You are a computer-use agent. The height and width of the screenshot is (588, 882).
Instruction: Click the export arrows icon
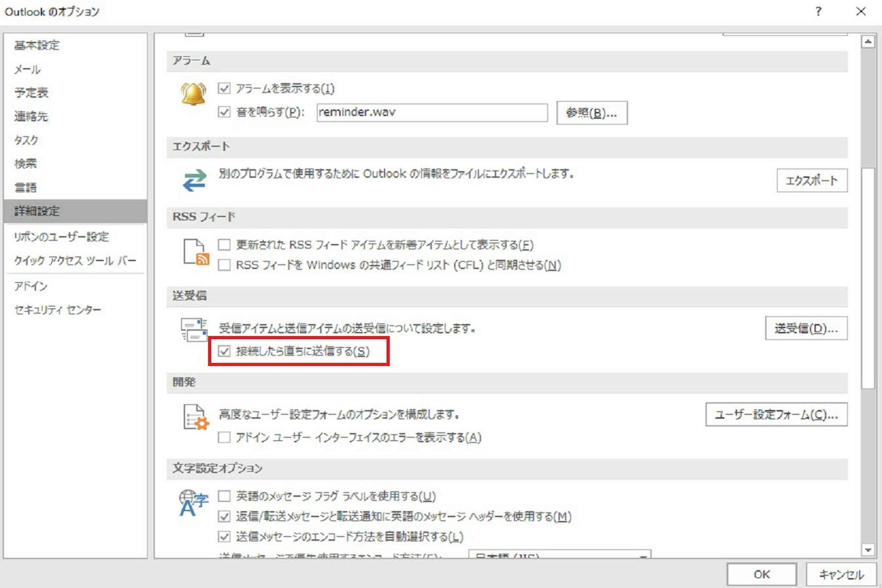click(194, 180)
